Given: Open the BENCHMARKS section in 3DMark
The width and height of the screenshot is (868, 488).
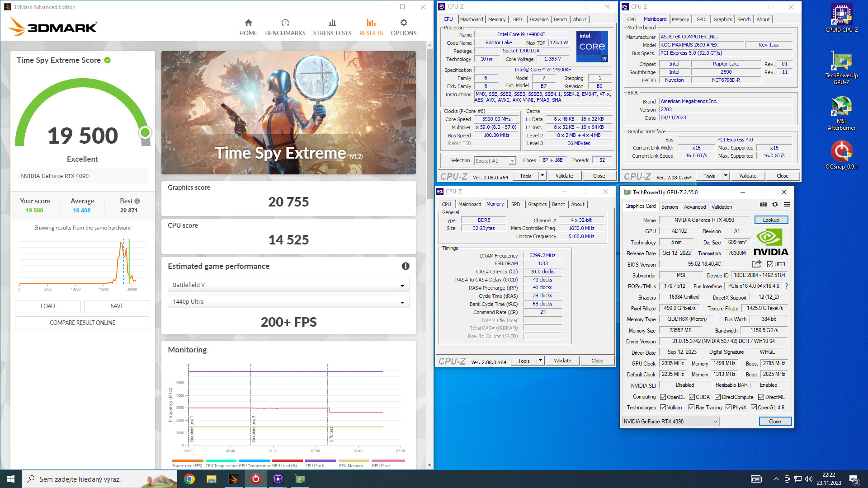Looking at the screenshot, I should (285, 27).
